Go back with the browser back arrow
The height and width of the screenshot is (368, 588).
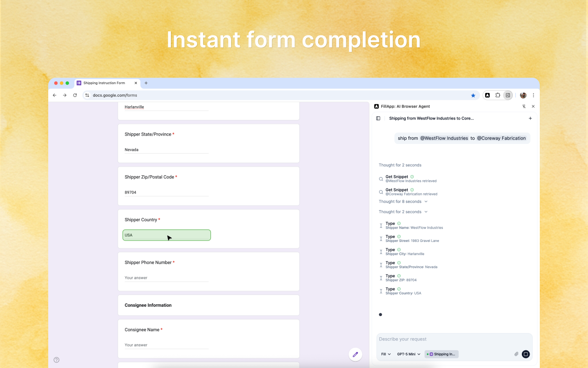coord(55,95)
